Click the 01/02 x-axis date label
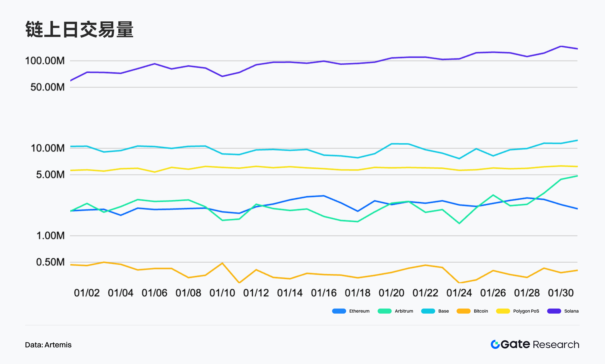The width and height of the screenshot is (605, 364). [x=87, y=293]
